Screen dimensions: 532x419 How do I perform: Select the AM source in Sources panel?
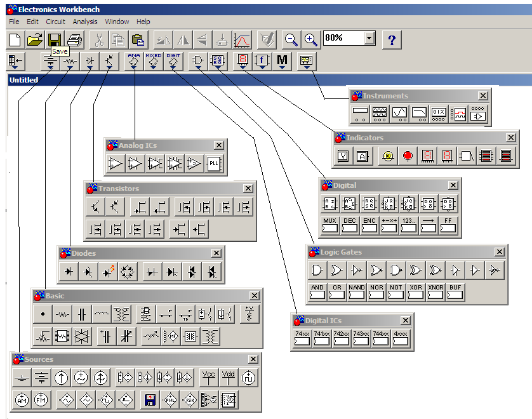point(22,400)
